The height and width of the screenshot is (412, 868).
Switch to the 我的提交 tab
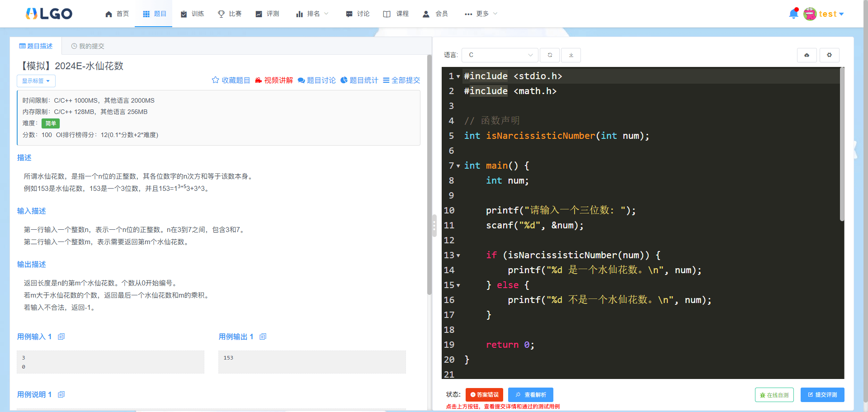pyautogui.click(x=88, y=46)
